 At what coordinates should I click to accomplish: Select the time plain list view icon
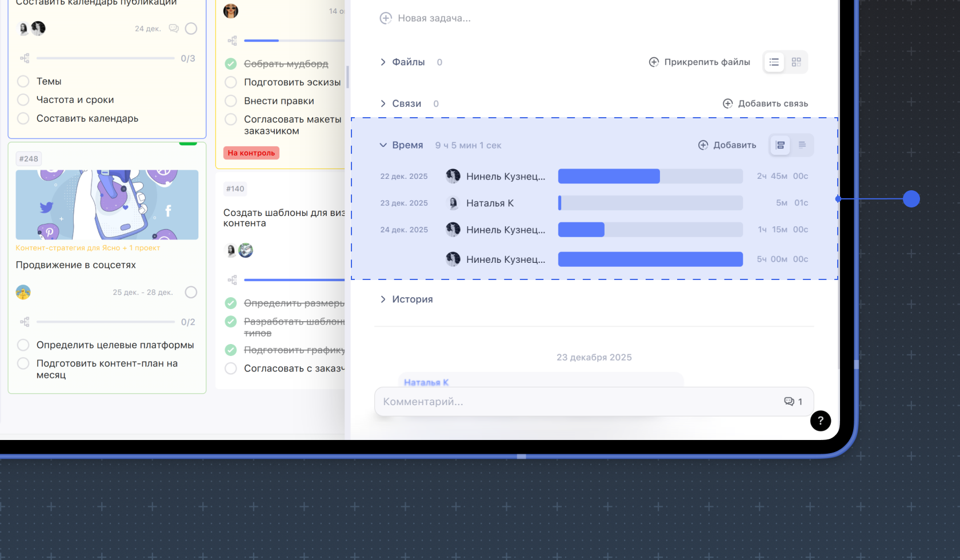[802, 145]
